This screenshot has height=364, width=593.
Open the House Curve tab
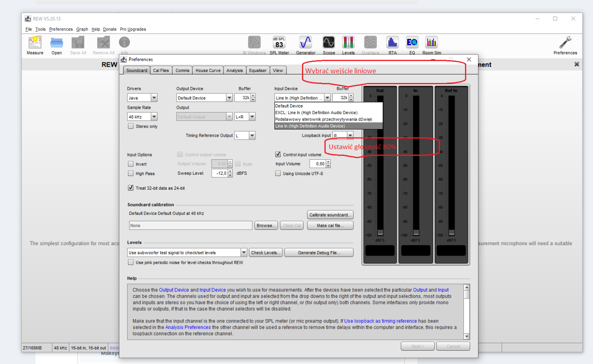208,70
